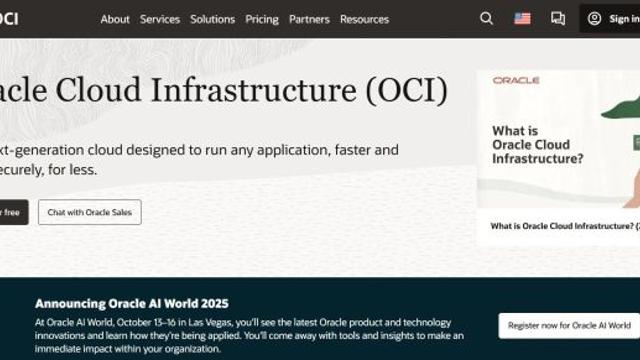
Task: Click the Sign in account button
Action: pos(611,19)
